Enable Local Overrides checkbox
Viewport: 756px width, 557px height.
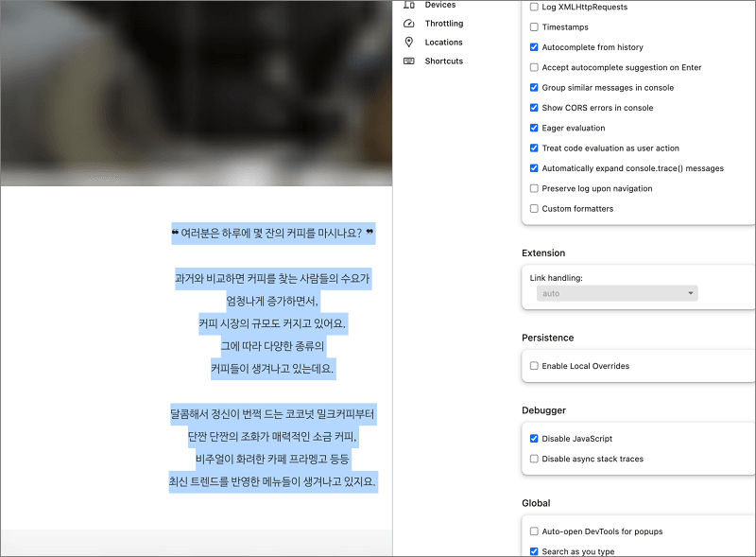pyautogui.click(x=534, y=366)
